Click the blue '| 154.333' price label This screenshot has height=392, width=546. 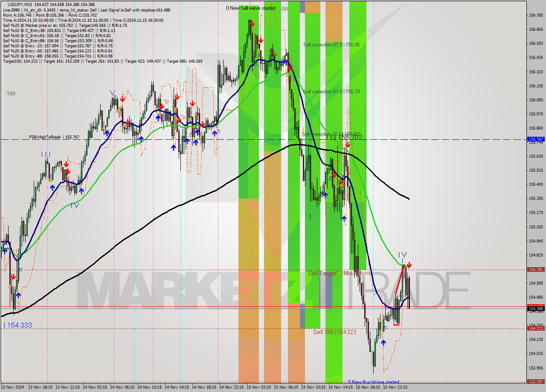(x=17, y=325)
